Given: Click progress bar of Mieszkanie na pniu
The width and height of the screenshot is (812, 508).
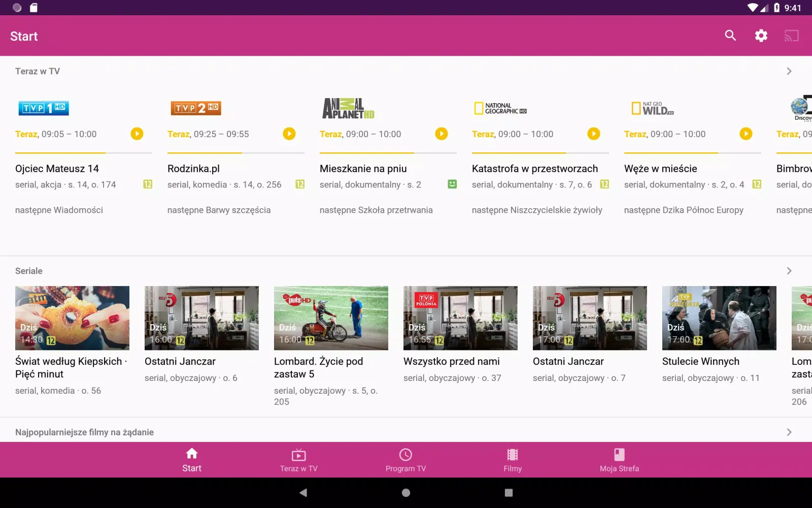Looking at the screenshot, I should 388,152.
